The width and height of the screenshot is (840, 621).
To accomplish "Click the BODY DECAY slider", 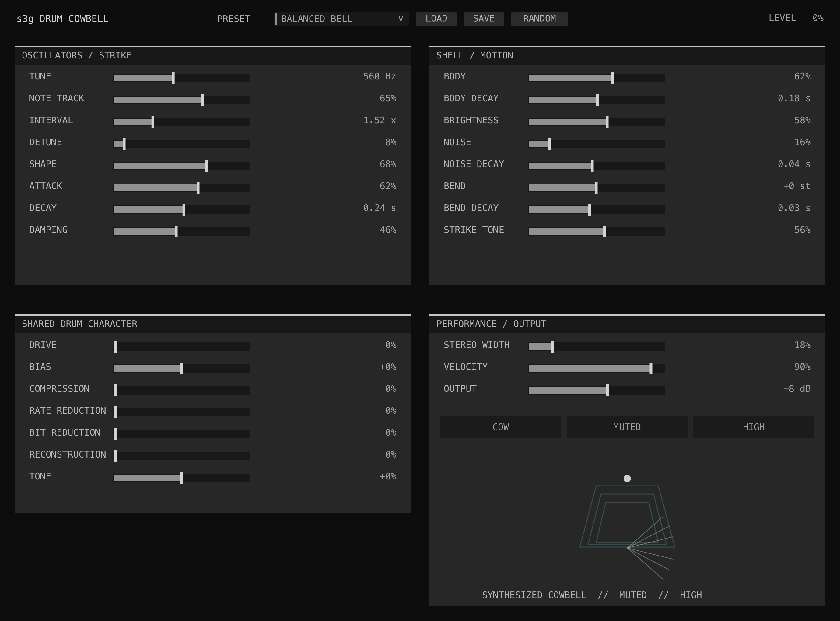I will tap(596, 100).
